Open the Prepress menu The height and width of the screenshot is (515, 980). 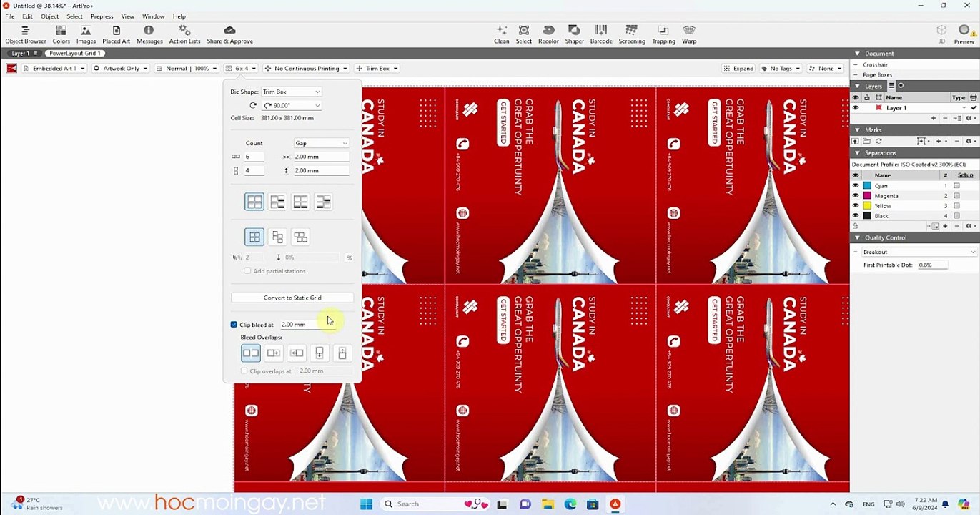coord(102,16)
